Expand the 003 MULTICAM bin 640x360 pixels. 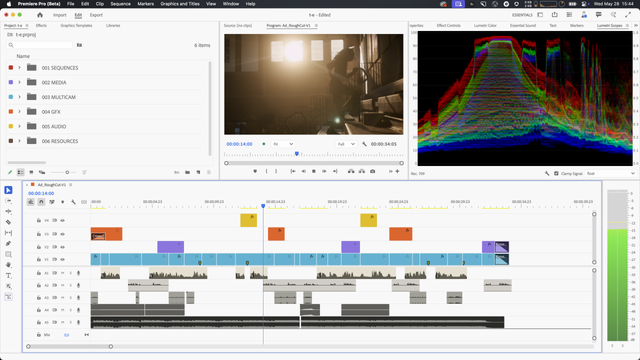(19, 97)
